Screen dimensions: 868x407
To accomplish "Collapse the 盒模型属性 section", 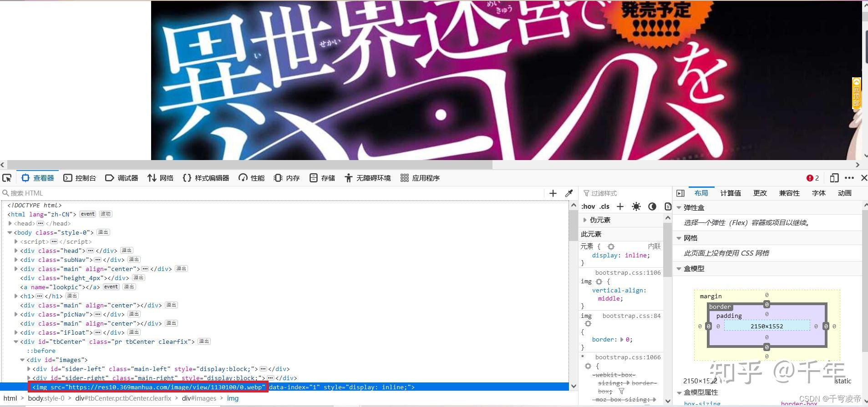I will (x=679, y=392).
